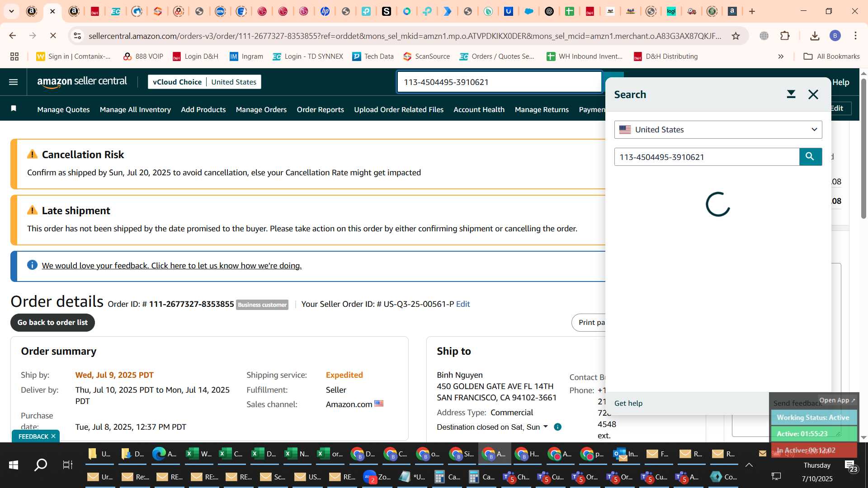Open the notification center icon
This screenshot has height=488, width=868.
pos(851,465)
